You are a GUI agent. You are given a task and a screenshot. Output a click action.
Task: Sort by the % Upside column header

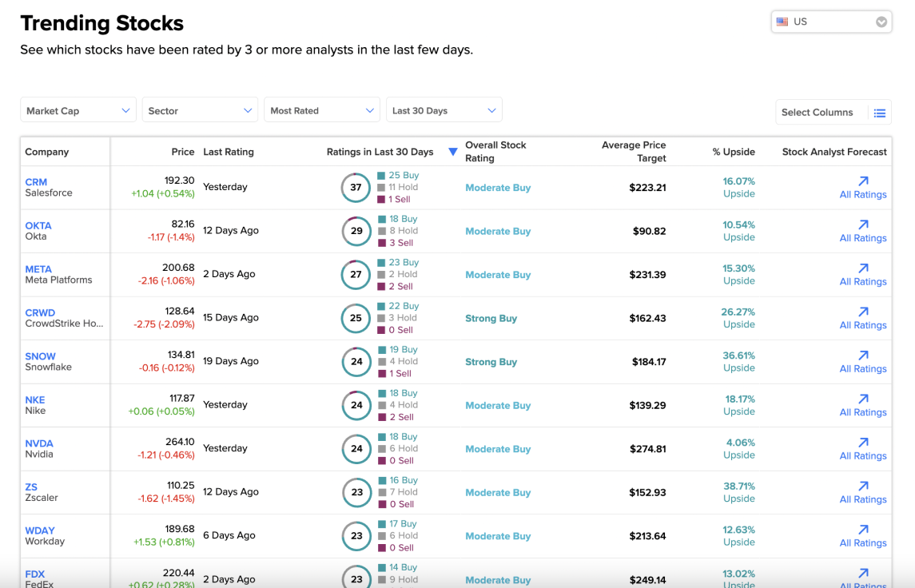[x=734, y=152]
